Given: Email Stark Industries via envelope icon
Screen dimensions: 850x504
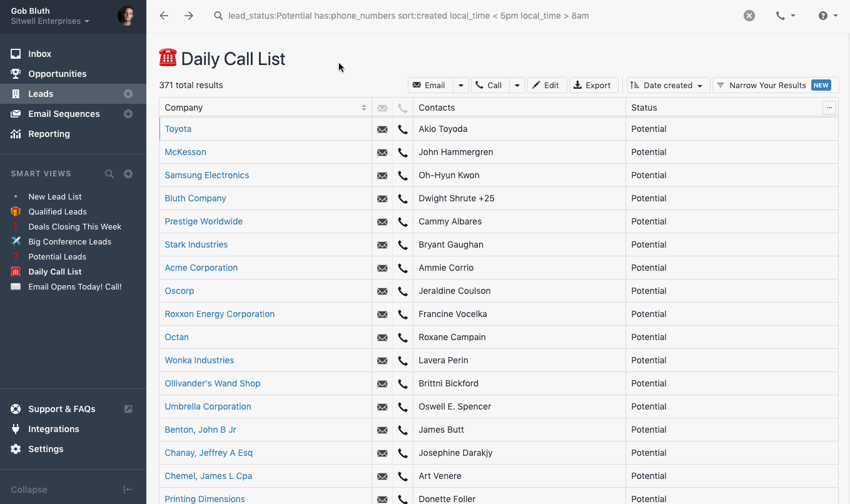Looking at the screenshot, I should pos(382,245).
